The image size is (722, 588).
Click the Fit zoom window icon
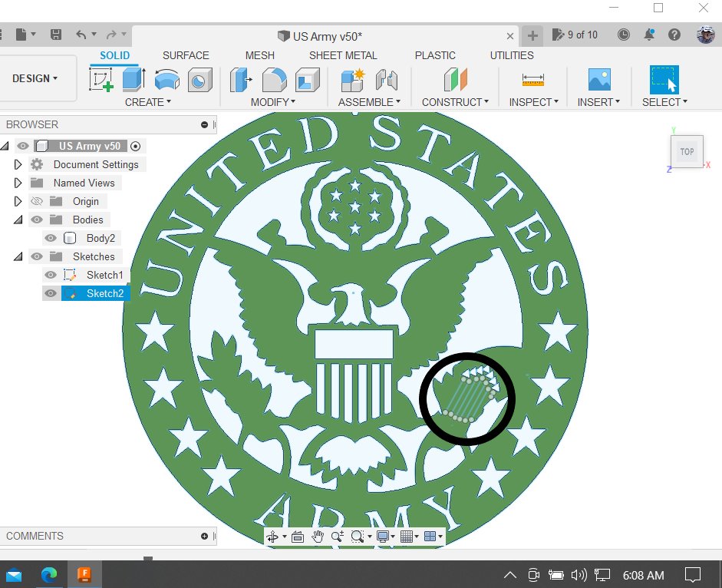click(357, 537)
